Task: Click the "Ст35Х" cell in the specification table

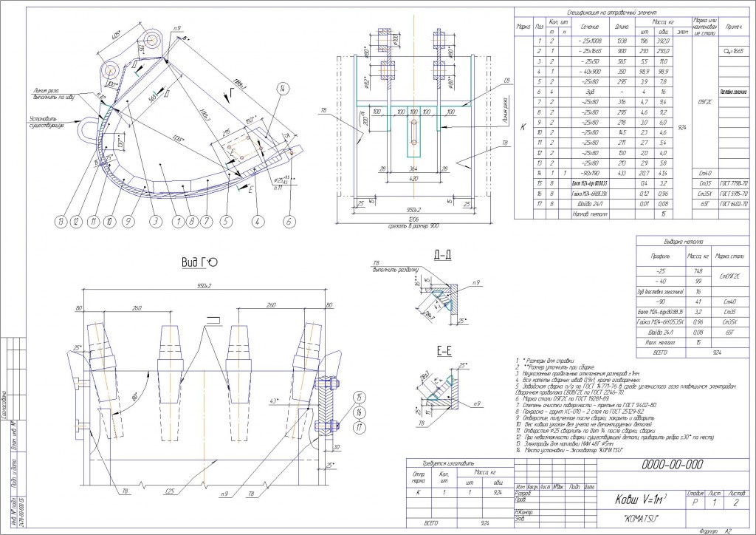Action: pyautogui.click(x=705, y=194)
